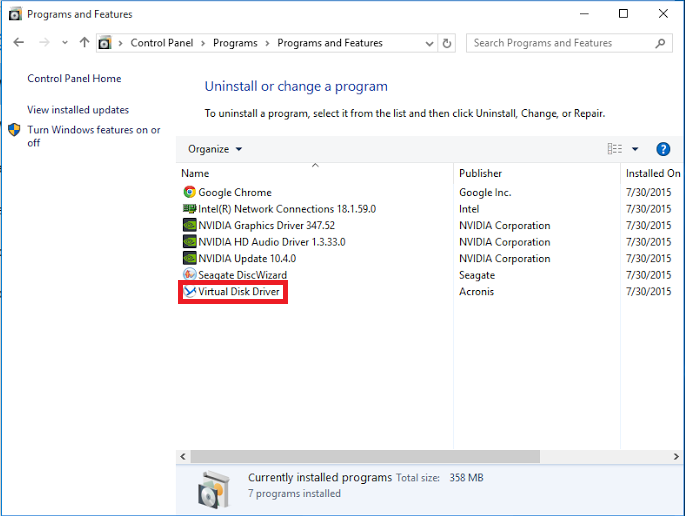The width and height of the screenshot is (686, 517).
Task: Open Turn Windows features on or off
Action: click(x=94, y=136)
